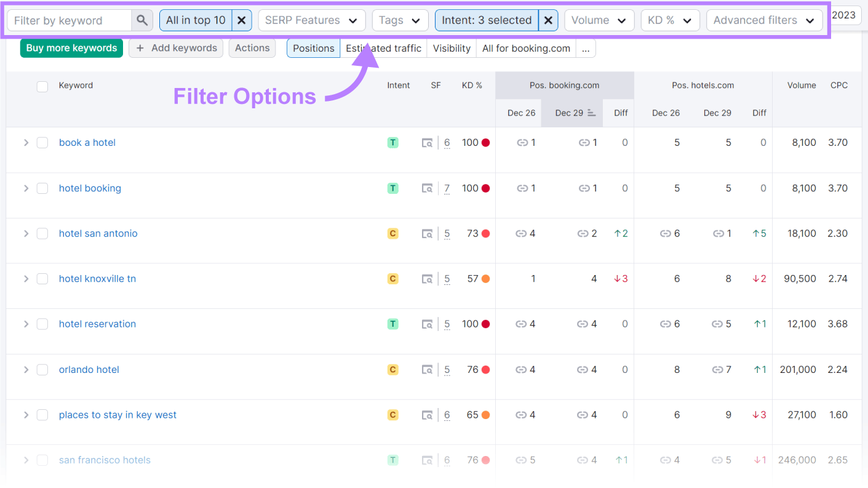This screenshot has width=868, height=488.
Task: Open the Volume filter dropdown
Action: 599,20
